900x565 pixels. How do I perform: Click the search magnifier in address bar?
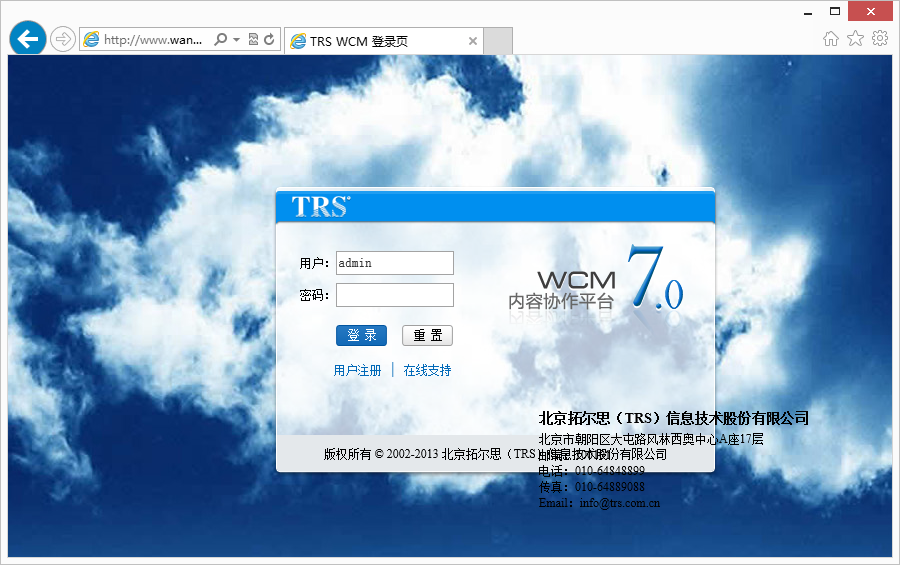pos(220,40)
